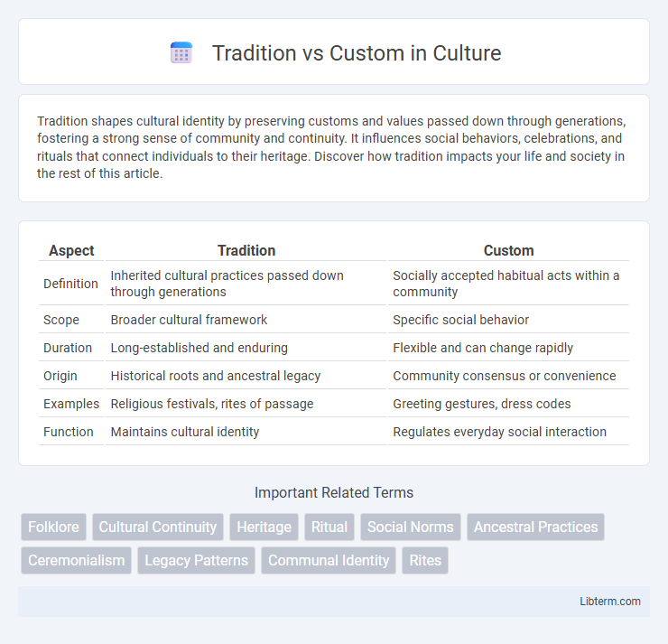Select the 'Examples' row label
This screenshot has height=644, width=668.
pyautogui.click(x=71, y=404)
